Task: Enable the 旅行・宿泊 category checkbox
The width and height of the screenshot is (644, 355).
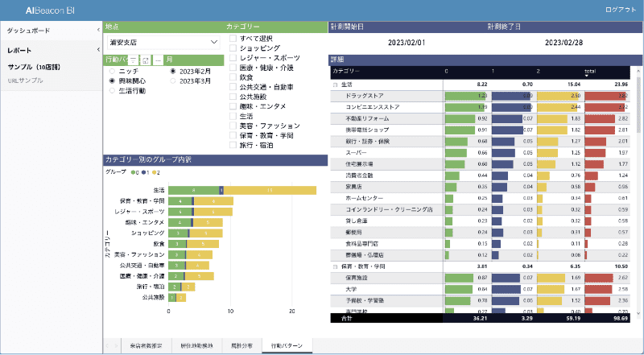Action: [x=233, y=145]
